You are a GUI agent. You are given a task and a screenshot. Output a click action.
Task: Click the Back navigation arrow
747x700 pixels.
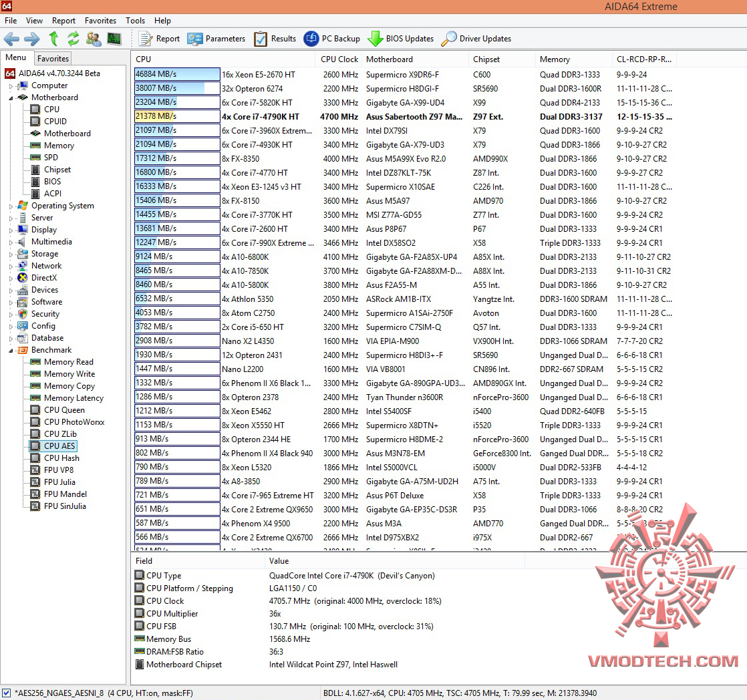pyautogui.click(x=11, y=39)
